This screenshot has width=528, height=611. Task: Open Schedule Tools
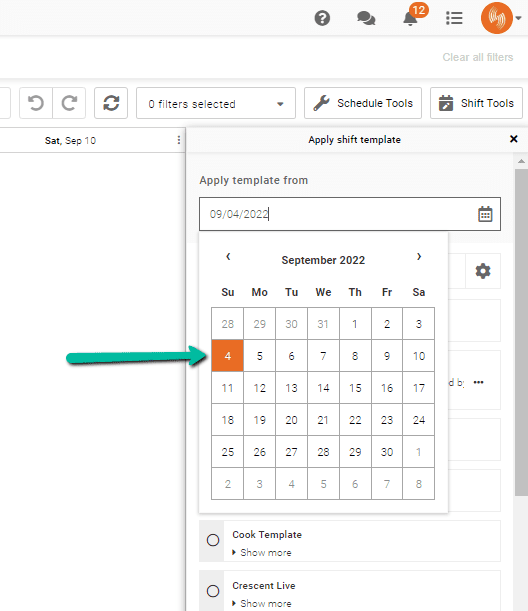coord(363,103)
